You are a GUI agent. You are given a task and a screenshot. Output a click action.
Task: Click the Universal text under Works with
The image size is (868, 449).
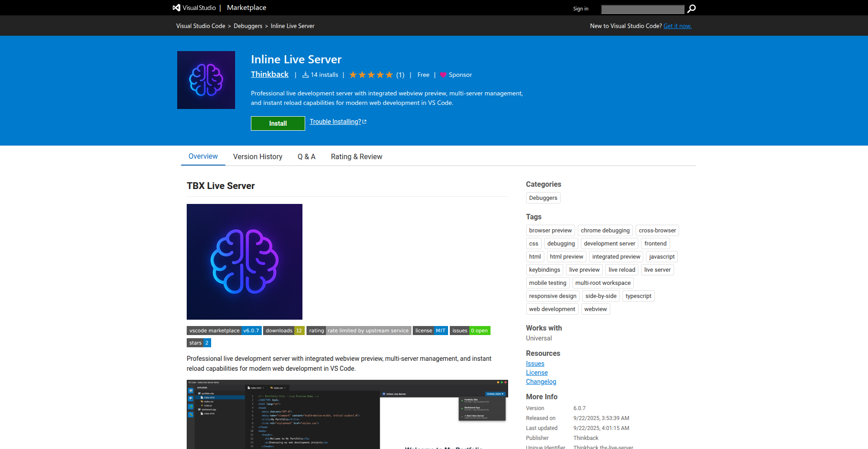click(x=538, y=338)
